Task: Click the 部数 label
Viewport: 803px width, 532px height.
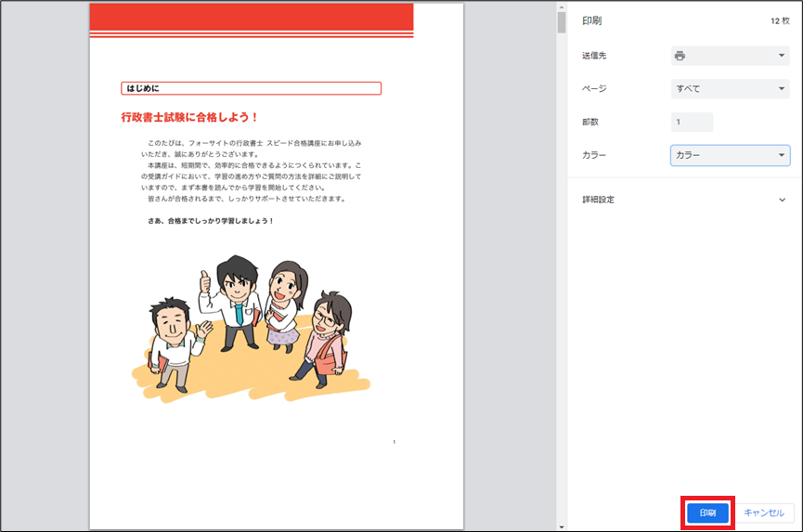Action: coord(590,122)
